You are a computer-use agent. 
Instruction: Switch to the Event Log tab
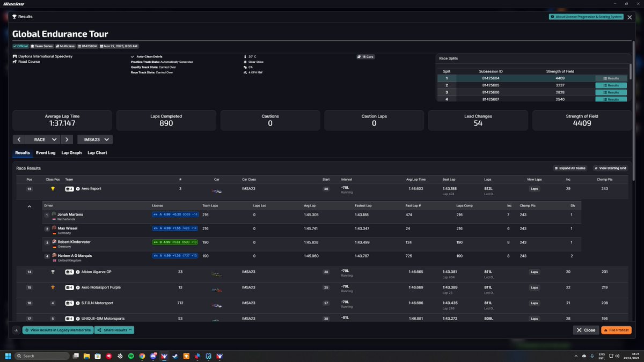pyautogui.click(x=46, y=153)
